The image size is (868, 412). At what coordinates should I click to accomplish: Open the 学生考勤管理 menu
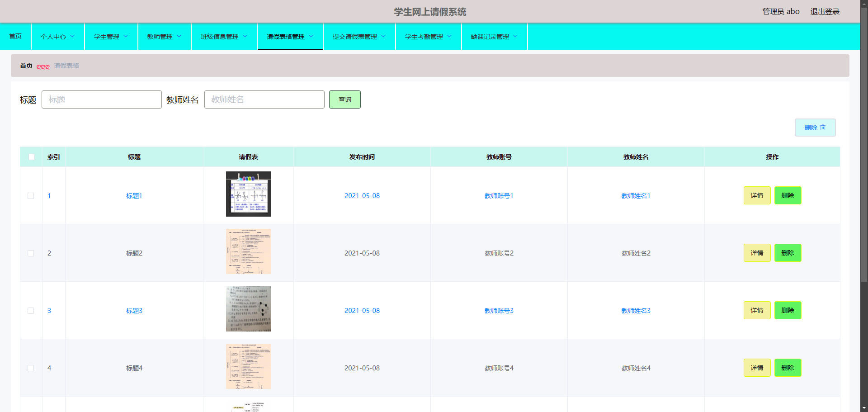pyautogui.click(x=429, y=37)
